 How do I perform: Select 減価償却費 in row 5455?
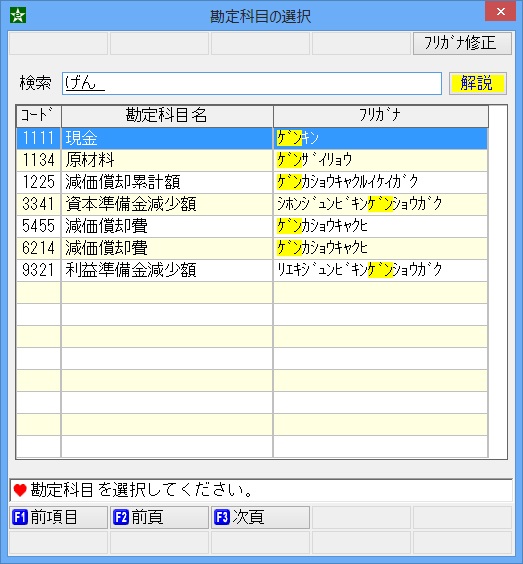pyautogui.click(x=167, y=226)
